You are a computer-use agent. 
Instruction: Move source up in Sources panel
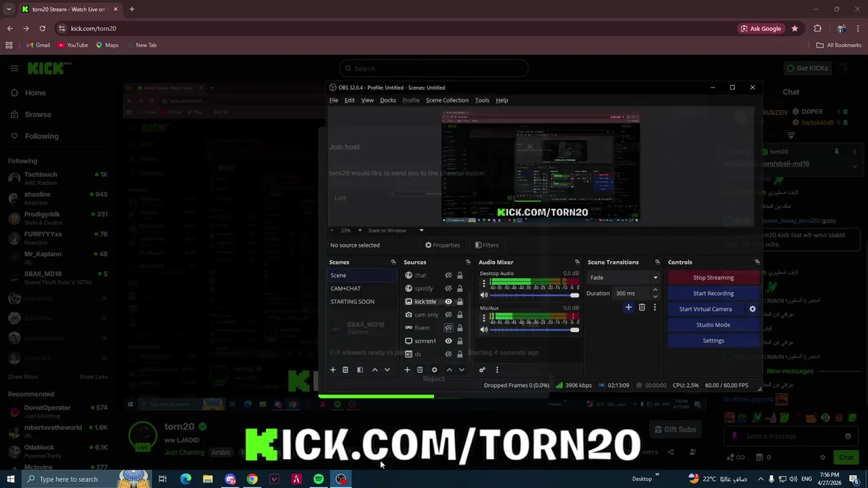coord(449,370)
